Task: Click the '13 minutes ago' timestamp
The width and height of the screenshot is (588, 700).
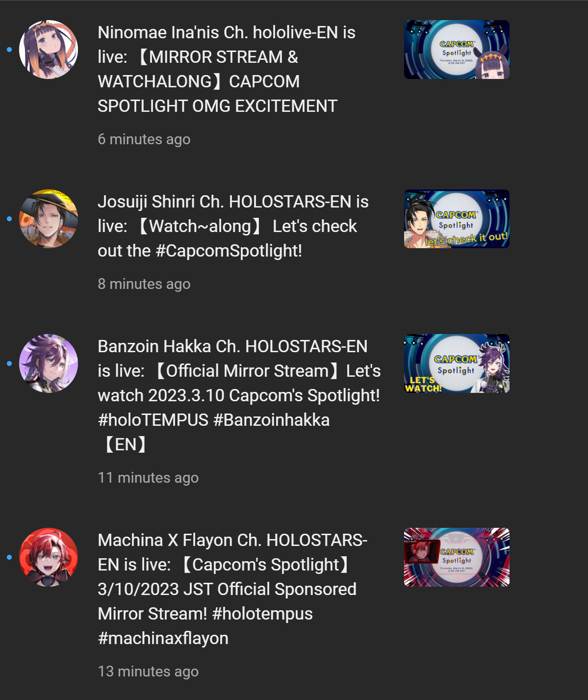Action: [x=148, y=672]
